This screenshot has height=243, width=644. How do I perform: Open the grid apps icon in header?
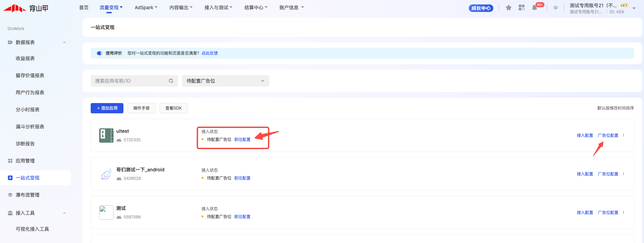coord(522,8)
